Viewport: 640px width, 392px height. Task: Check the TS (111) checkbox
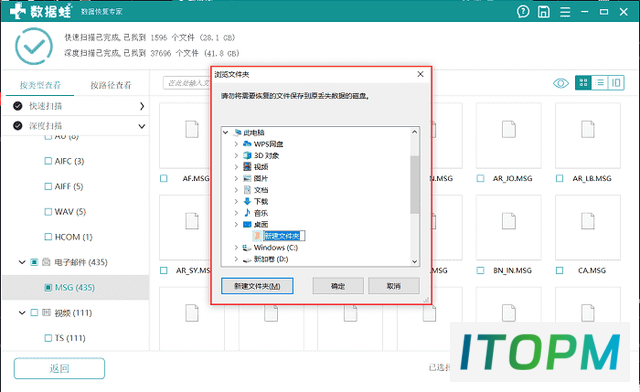[48, 338]
